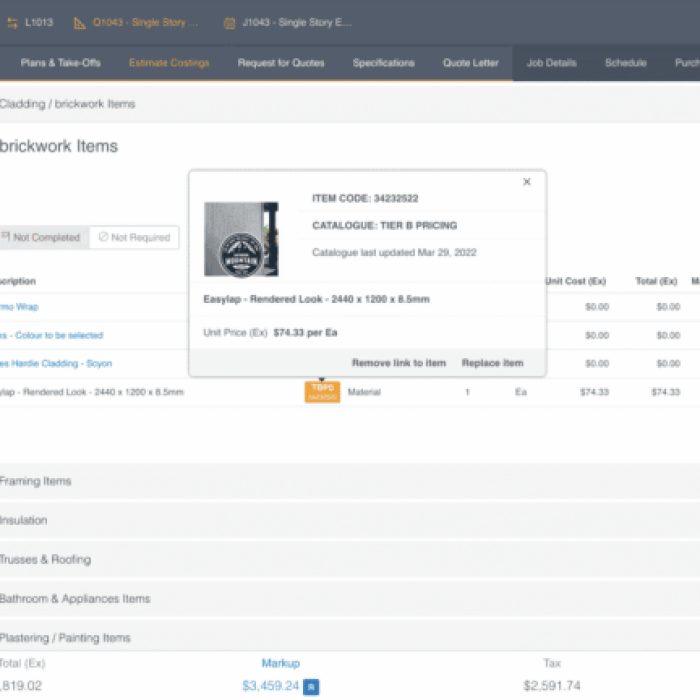Go to the Specifications tab
This screenshot has width=700, height=700.
coord(383,63)
